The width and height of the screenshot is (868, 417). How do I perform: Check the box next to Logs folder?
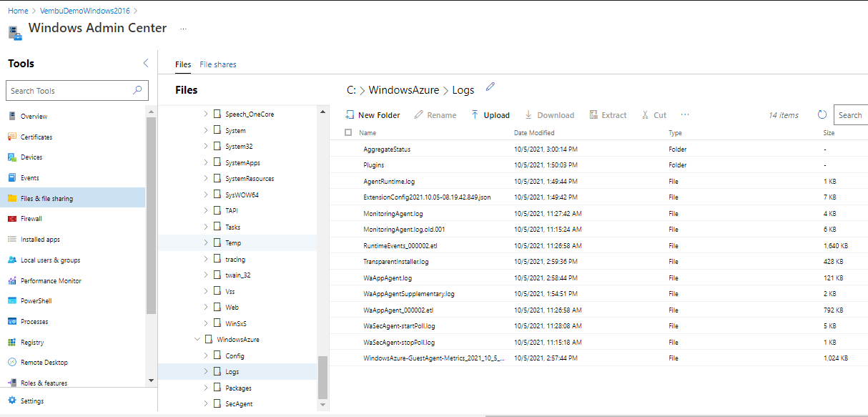tap(217, 371)
